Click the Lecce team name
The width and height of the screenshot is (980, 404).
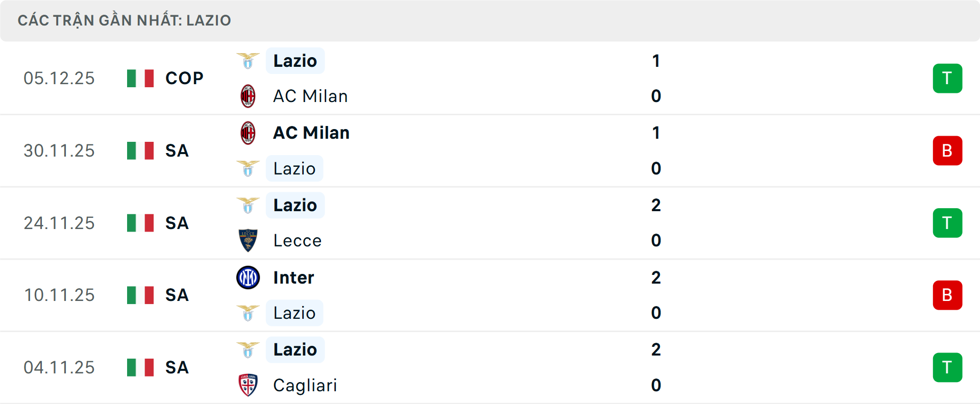(x=297, y=240)
